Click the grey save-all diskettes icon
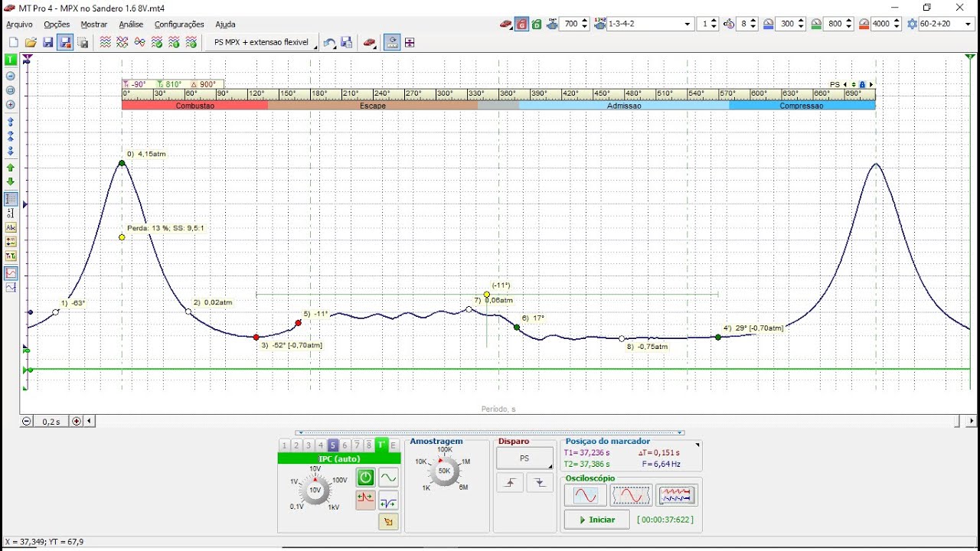Image resolution: width=980 pixels, height=551 pixels. coord(83,43)
